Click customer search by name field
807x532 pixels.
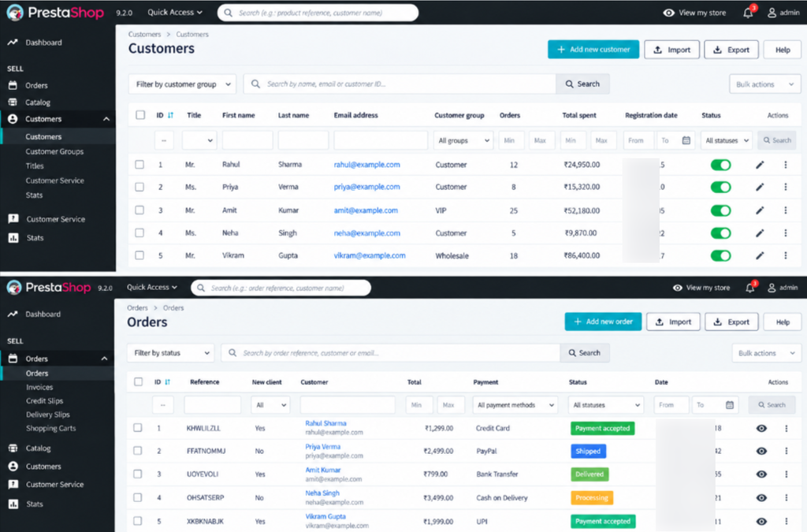pyautogui.click(x=400, y=84)
